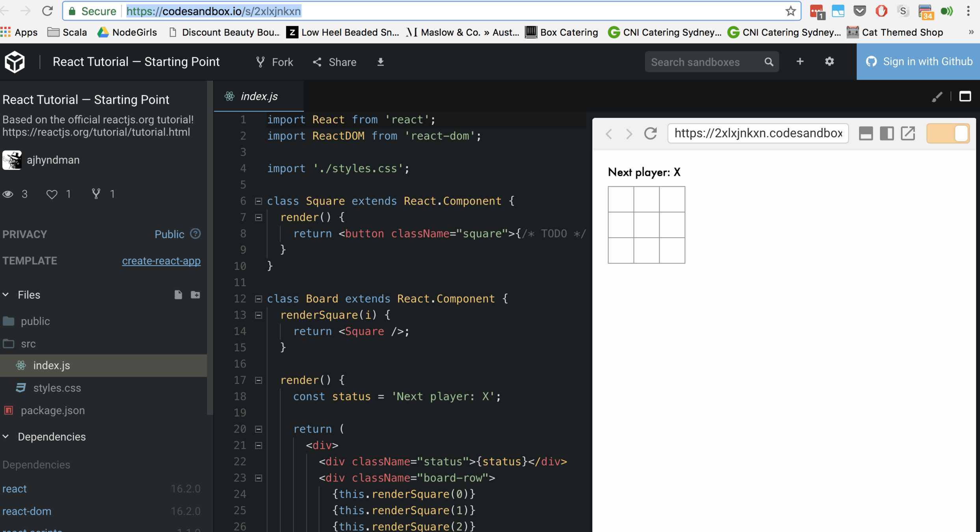The width and height of the screenshot is (980, 532).
Task: Click Sign in with Github button
Action: point(918,61)
